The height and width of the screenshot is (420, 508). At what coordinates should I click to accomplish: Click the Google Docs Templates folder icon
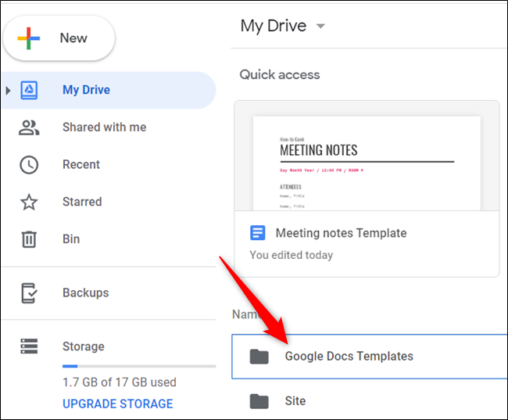click(259, 357)
